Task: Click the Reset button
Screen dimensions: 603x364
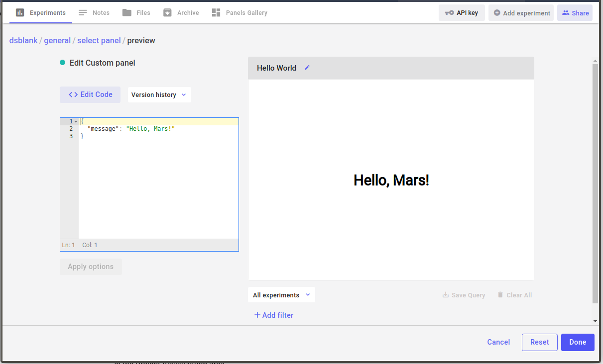Action: (x=540, y=342)
